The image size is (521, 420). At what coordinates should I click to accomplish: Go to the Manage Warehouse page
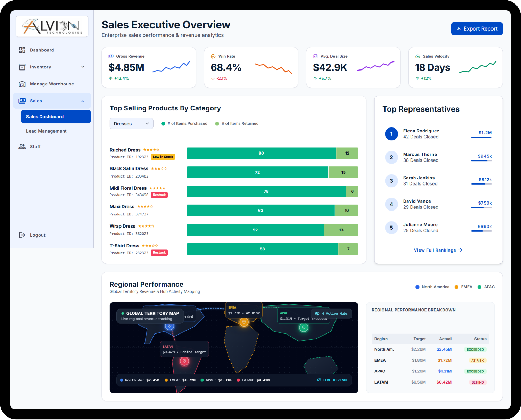point(52,84)
